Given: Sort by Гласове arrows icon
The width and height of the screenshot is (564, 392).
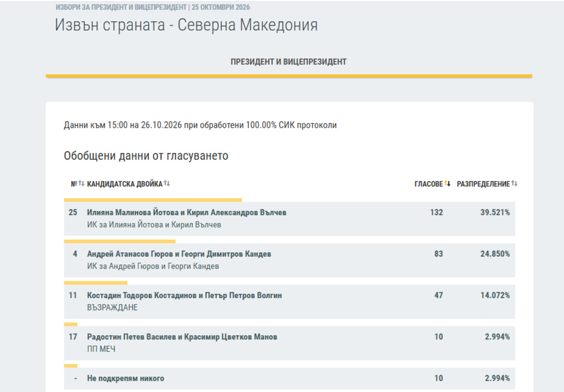Looking at the screenshot, I should tap(447, 183).
